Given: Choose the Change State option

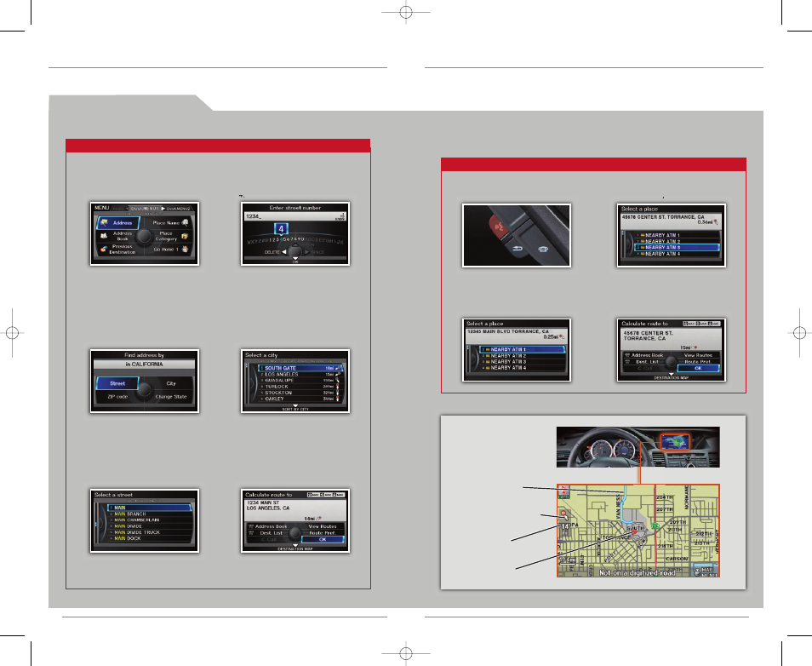Looking at the screenshot, I should tap(171, 397).
